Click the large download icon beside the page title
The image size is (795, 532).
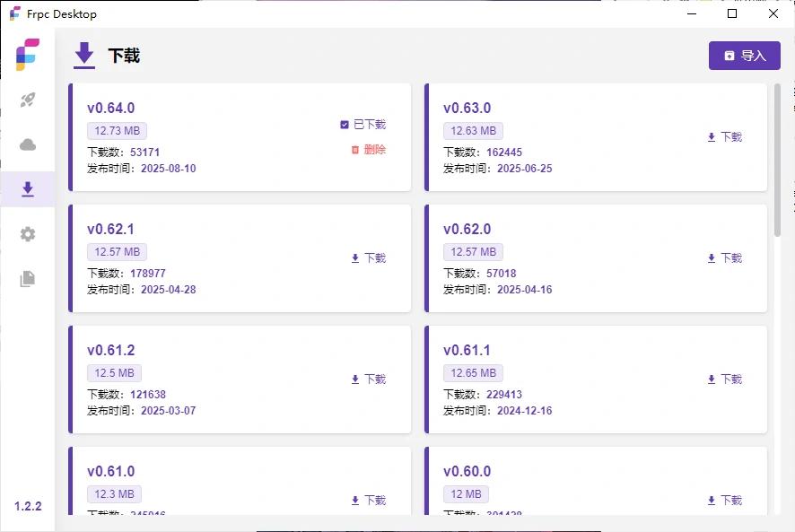[84, 55]
